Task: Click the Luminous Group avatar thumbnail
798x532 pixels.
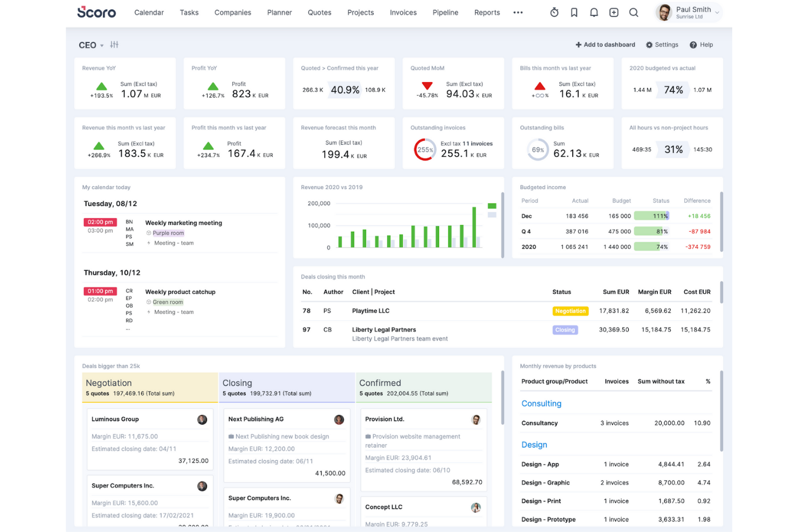Action: coord(202,419)
